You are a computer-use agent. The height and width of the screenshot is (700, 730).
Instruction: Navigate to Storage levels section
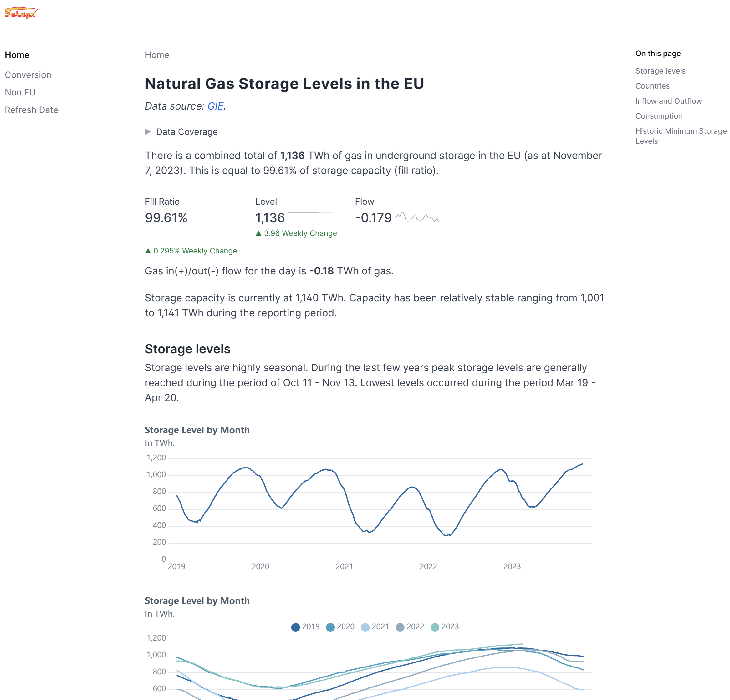click(660, 70)
